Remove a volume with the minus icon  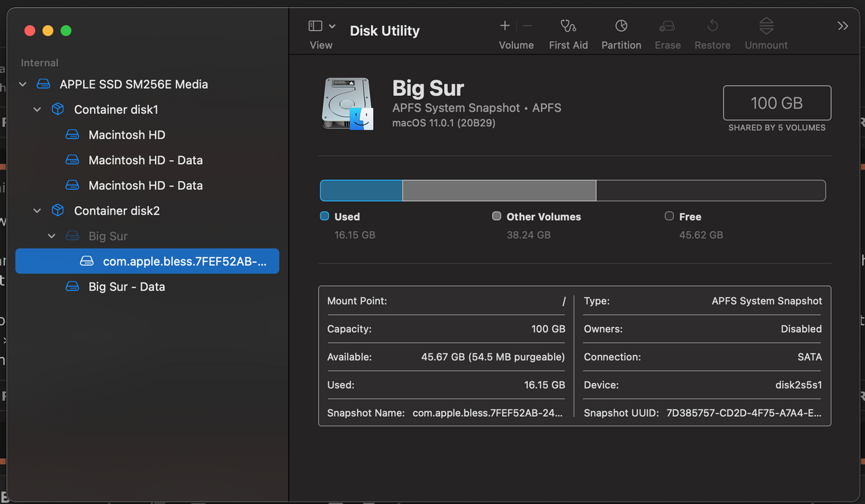click(528, 26)
